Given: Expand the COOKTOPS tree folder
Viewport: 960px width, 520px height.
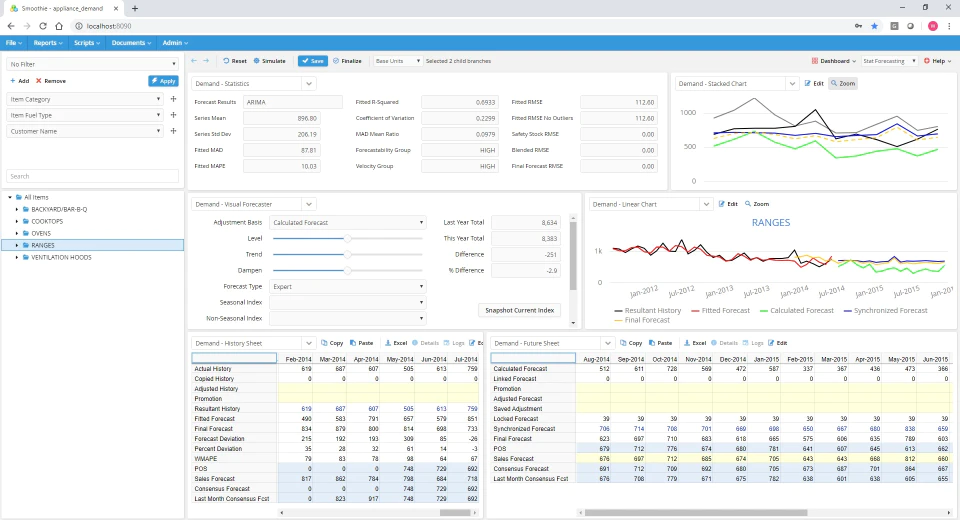Looking at the screenshot, I should click(17, 221).
